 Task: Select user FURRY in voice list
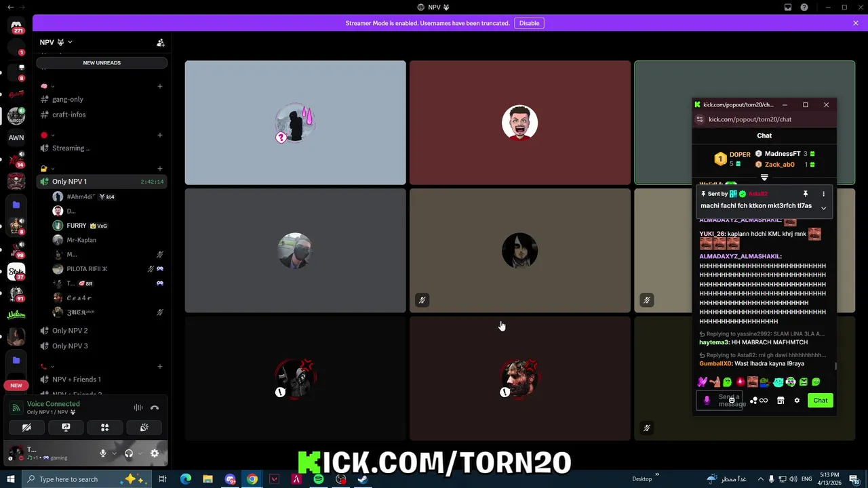pyautogui.click(x=108, y=226)
